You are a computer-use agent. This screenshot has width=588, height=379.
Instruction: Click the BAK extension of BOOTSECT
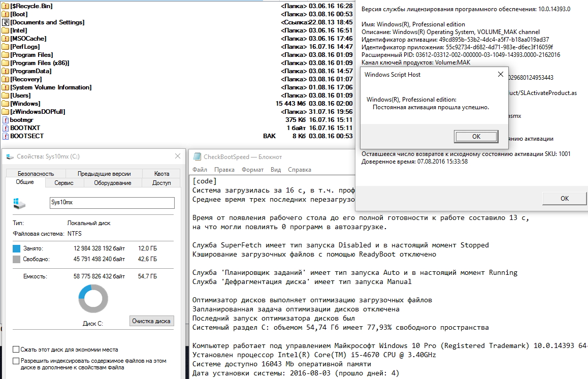(x=269, y=136)
